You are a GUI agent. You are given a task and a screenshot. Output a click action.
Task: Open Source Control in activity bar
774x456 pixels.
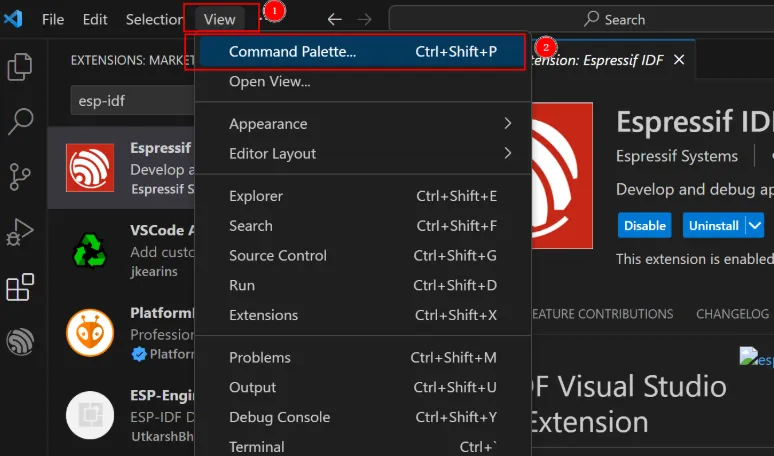point(20,177)
